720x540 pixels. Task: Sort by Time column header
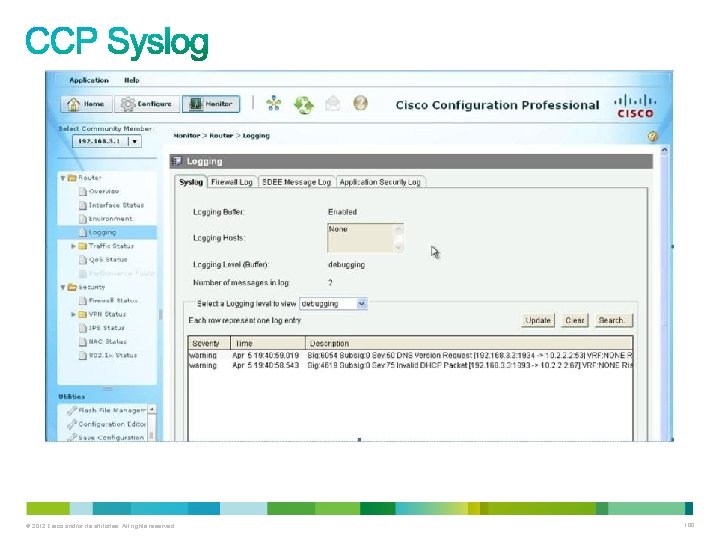pos(268,343)
